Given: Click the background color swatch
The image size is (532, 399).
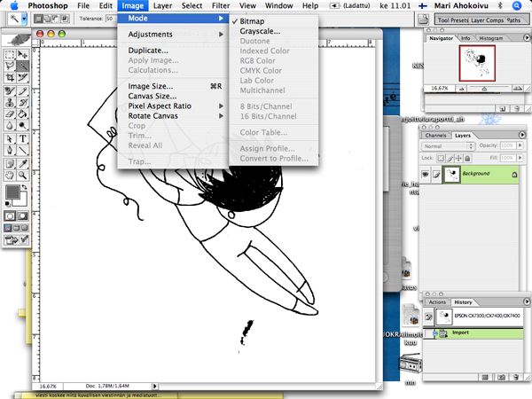Looking at the screenshot, I should tap(21, 201).
